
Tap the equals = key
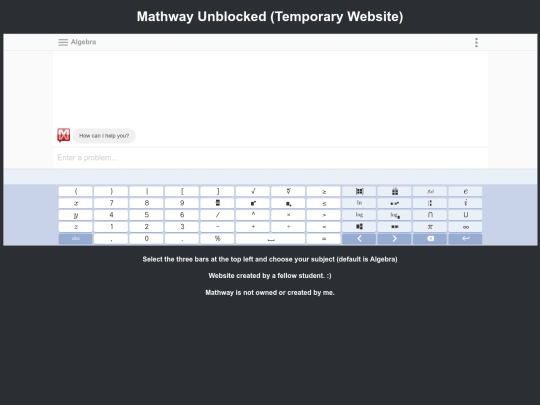click(324, 239)
